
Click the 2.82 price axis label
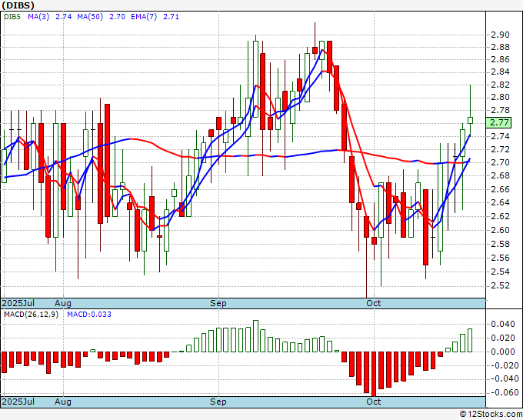click(501, 85)
